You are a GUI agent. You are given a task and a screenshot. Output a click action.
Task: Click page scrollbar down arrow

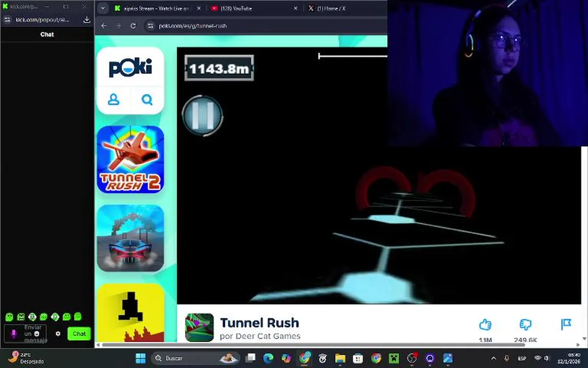[x=584, y=339]
